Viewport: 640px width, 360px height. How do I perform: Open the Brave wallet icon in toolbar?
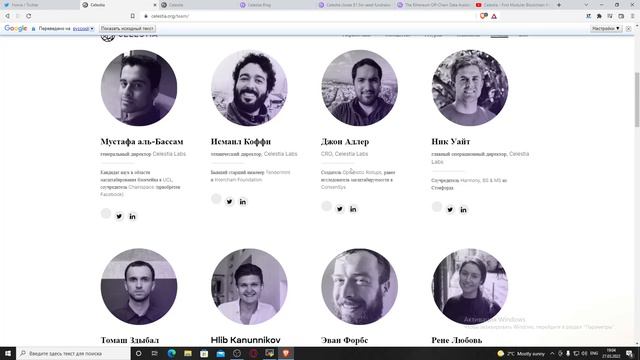pyautogui.click(x=621, y=16)
